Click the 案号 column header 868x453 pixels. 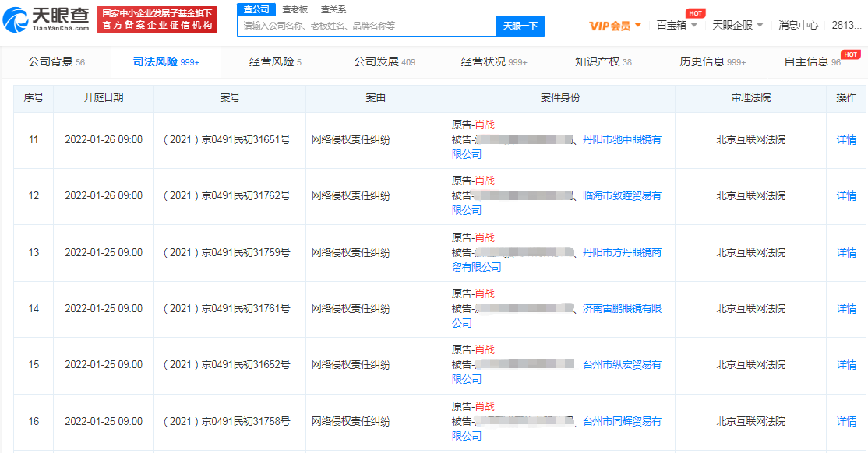coord(230,98)
